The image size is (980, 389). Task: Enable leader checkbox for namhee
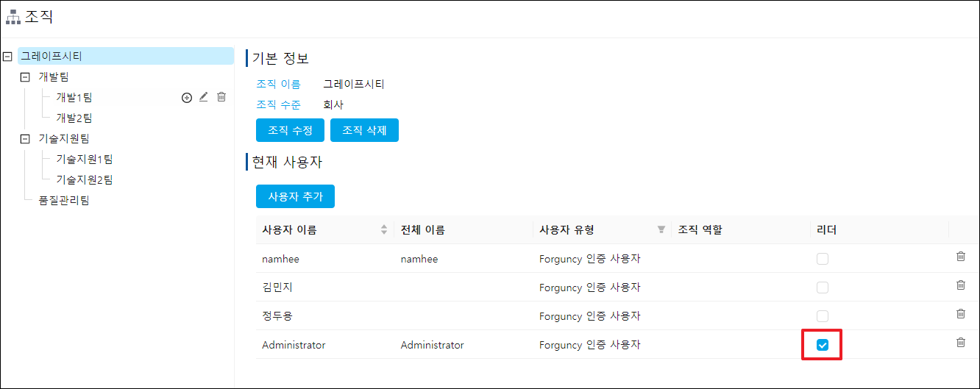(x=823, y=259)
